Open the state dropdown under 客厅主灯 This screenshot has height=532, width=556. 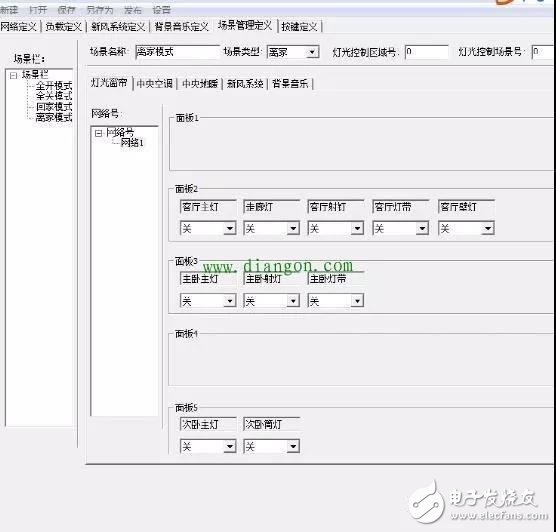pyautogui.click(x=230, y=228)
